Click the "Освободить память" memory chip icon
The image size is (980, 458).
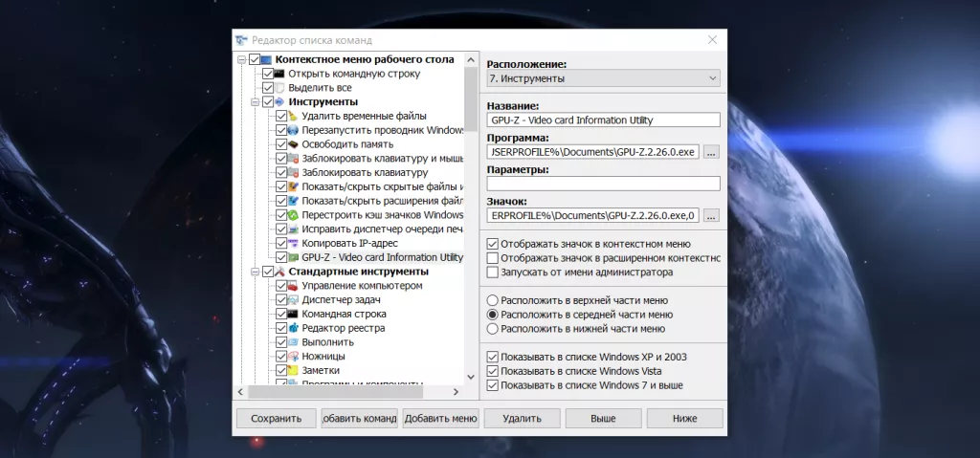(x=294, y=144)
